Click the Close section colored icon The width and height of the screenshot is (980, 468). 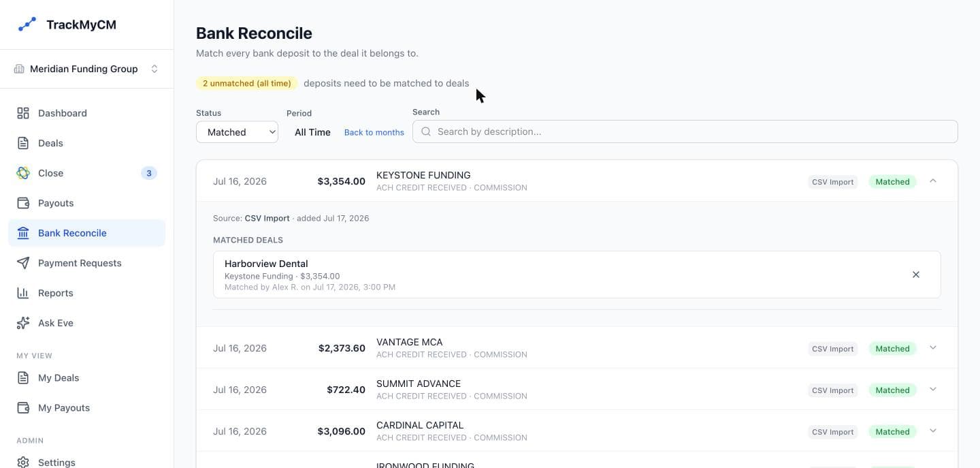pos(23,173)
